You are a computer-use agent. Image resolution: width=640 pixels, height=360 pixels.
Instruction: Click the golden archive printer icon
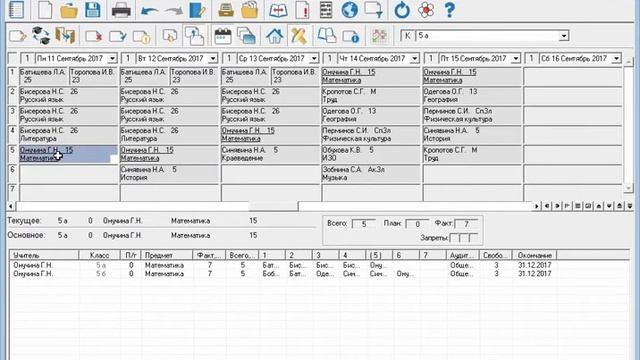[x=225, y=10]
